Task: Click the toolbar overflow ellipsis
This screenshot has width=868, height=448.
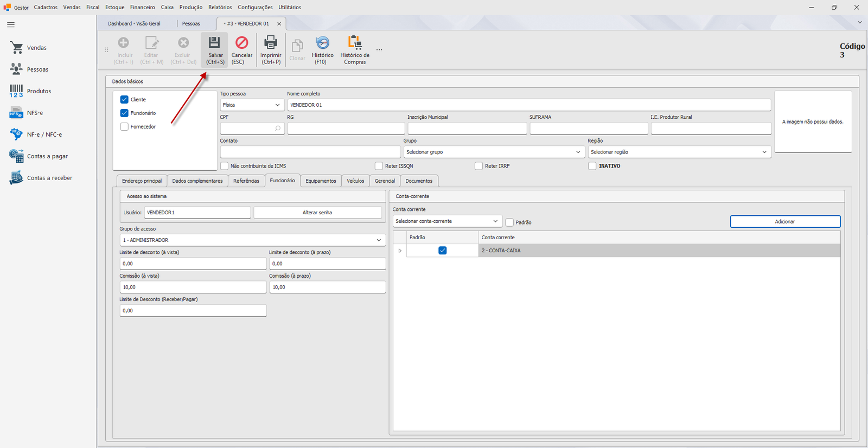Action: tap(379, 50)
